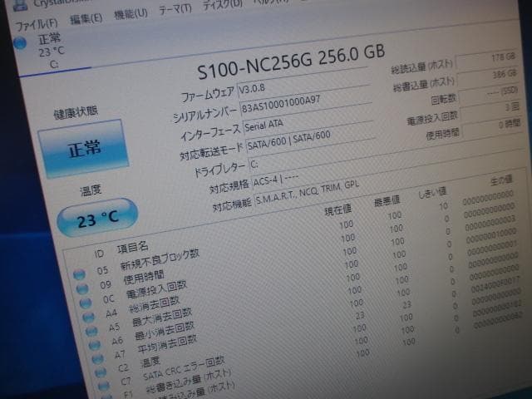Click the firmware field V3.0.8

(x=303, y=86)
